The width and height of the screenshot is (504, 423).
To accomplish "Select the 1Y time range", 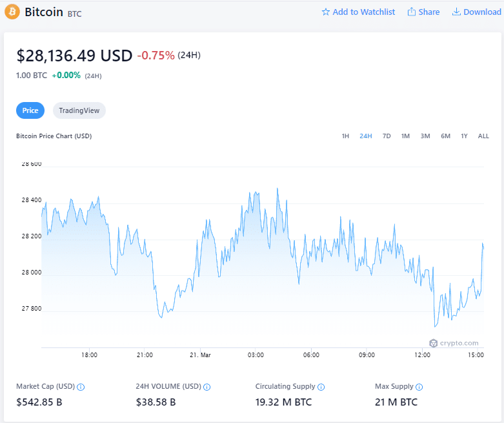I will (x=464, y=136).
